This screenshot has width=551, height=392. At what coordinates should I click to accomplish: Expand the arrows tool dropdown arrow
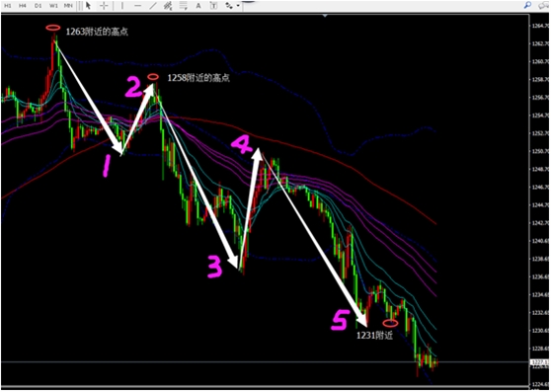point(238,6)
